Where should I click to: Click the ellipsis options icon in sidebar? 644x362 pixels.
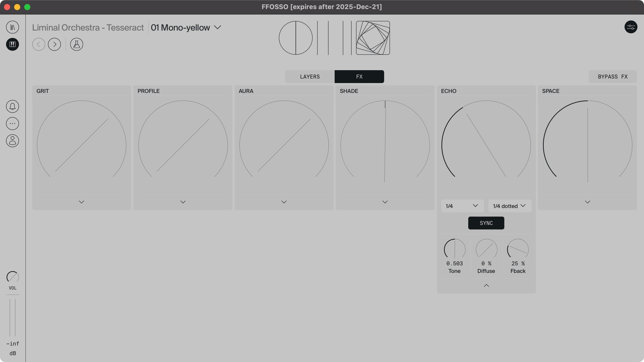(12, 123)
